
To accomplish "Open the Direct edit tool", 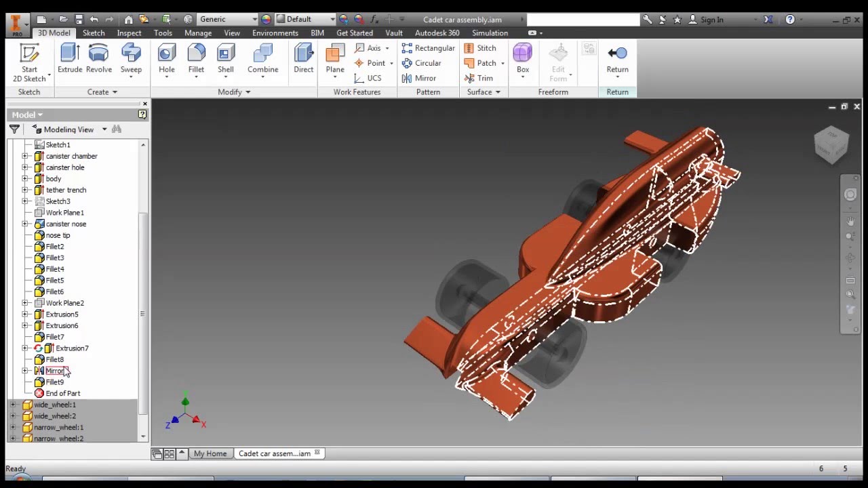I will pyautogui.click(x=304, y=59).
